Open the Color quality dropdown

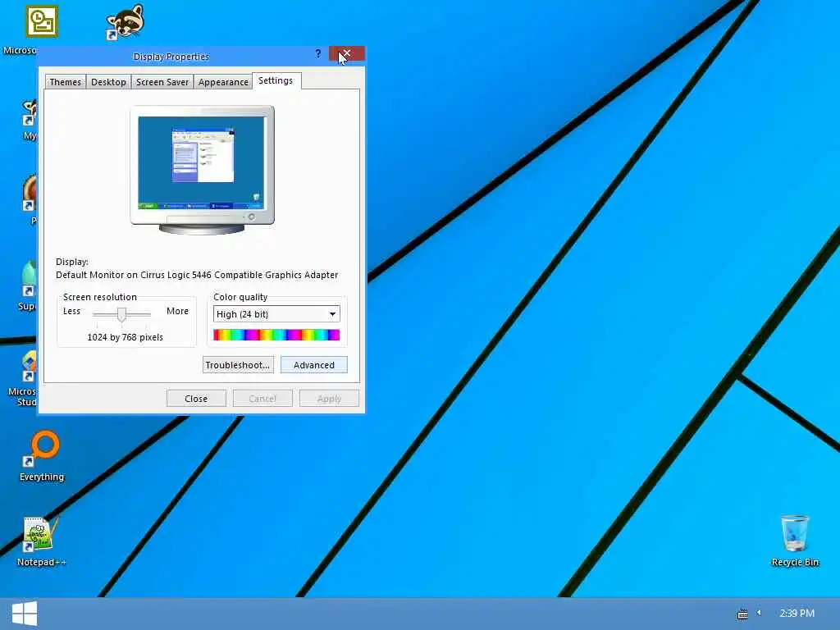click(276, 314)
